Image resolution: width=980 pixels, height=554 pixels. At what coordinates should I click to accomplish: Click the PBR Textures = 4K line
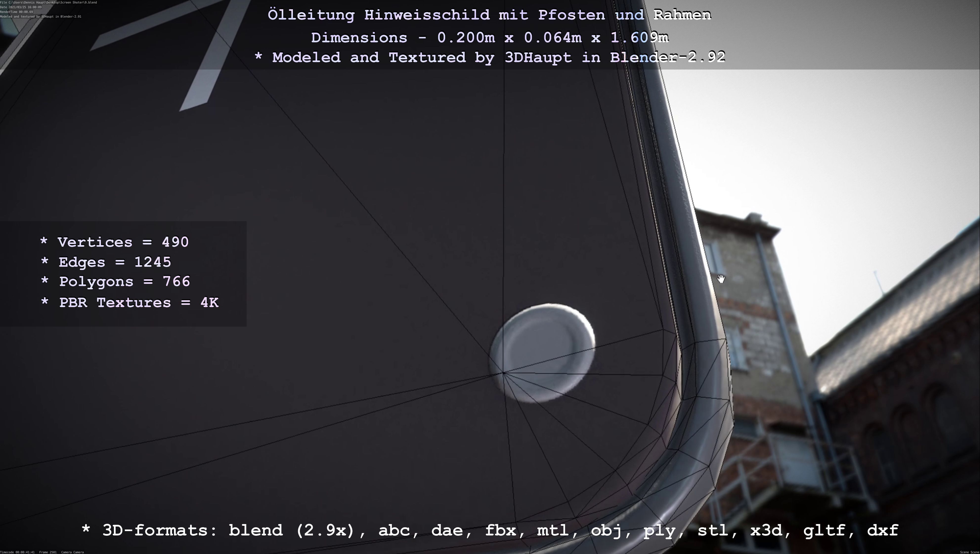coord(129,303)
